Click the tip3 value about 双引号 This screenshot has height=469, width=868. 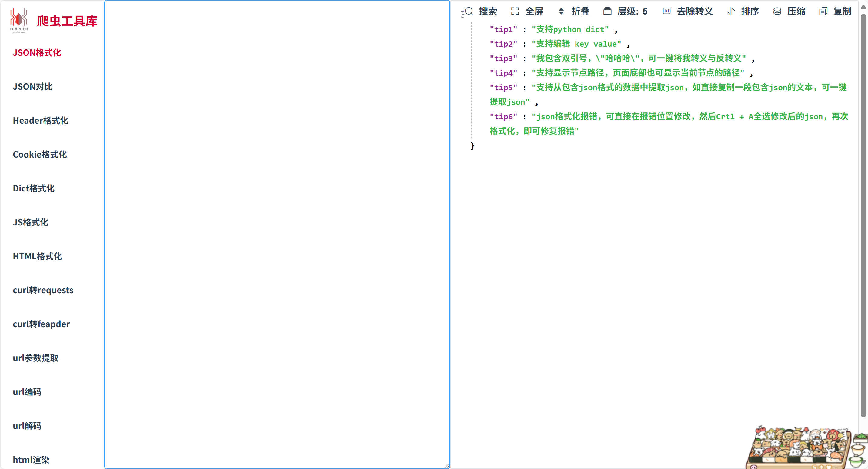(639, 59)
